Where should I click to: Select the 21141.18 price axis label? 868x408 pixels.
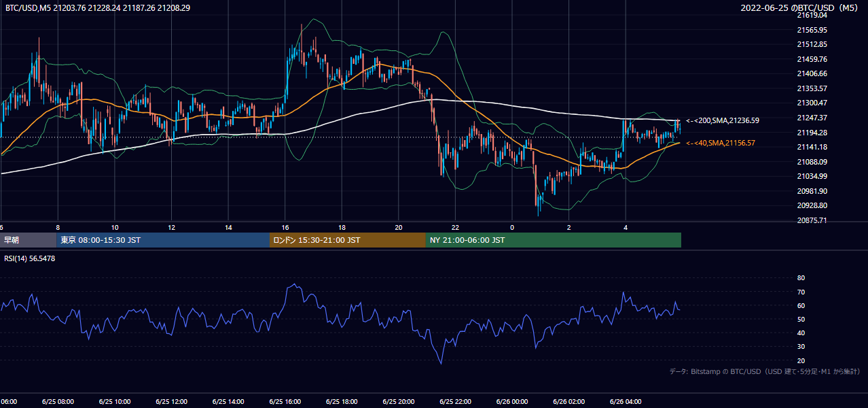point(811,147)
